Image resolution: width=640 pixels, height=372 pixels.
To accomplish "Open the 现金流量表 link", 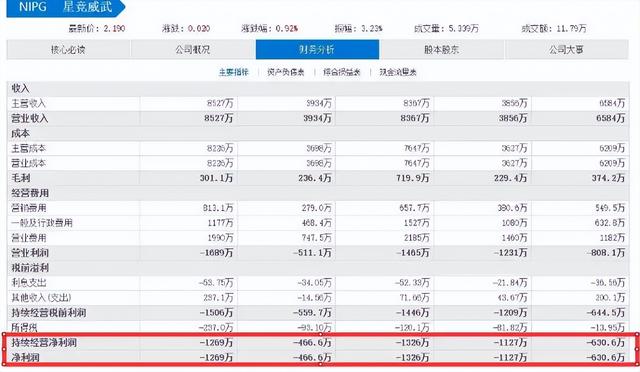I will tap(398, 72).
